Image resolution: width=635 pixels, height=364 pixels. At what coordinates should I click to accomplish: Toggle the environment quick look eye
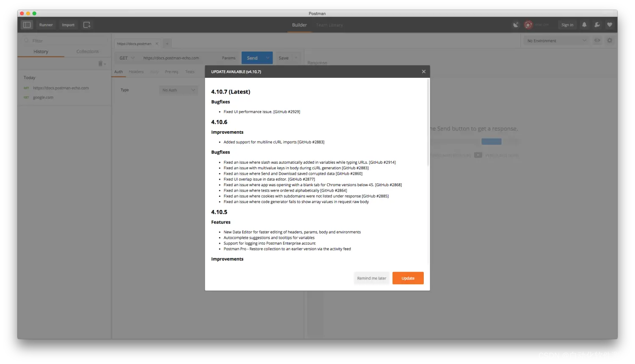click(597, 41)
